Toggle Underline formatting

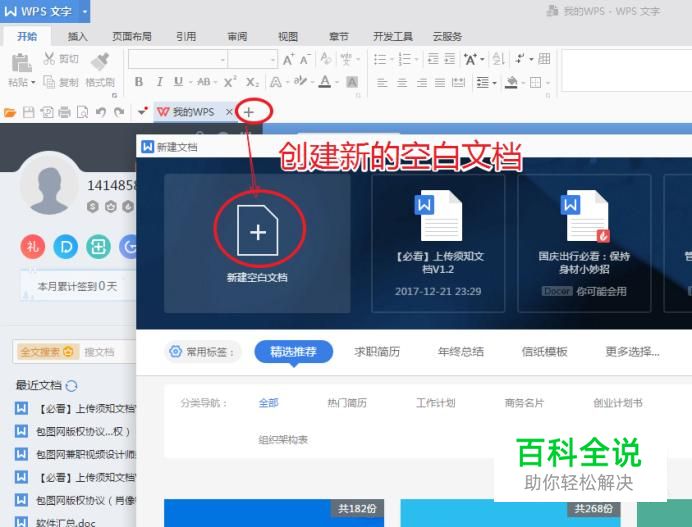pos(178,82)
